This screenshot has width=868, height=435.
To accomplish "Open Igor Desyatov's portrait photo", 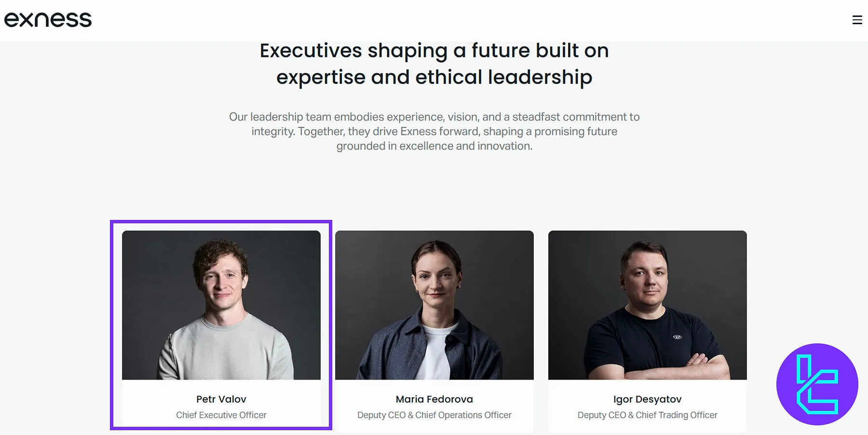I will point(647,305).
